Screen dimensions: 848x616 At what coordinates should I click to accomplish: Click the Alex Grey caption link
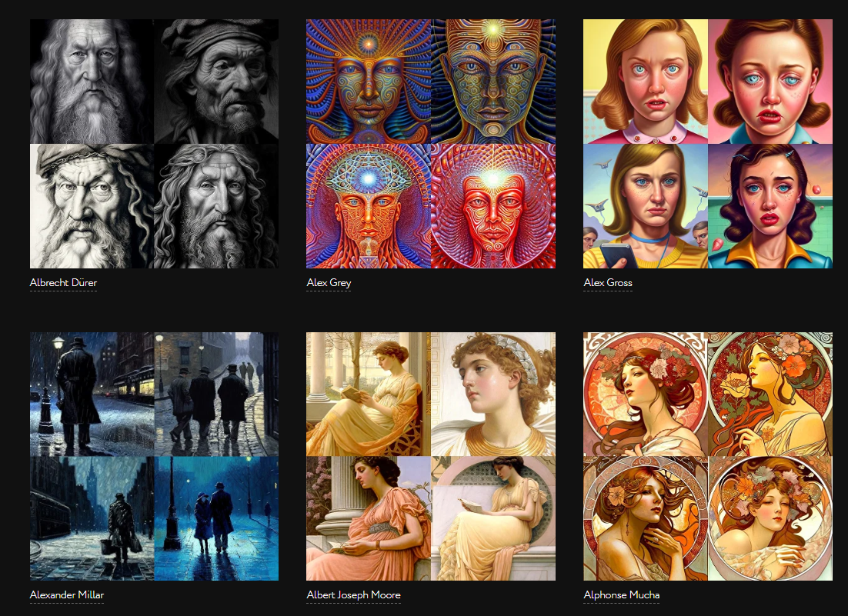point(329,282)
